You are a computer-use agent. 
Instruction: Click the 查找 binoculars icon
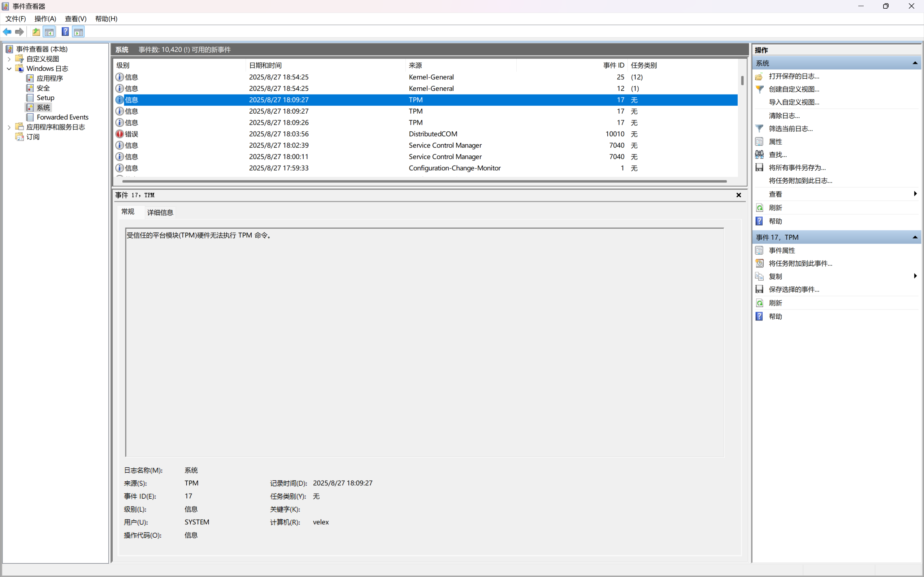pos(759,154)
